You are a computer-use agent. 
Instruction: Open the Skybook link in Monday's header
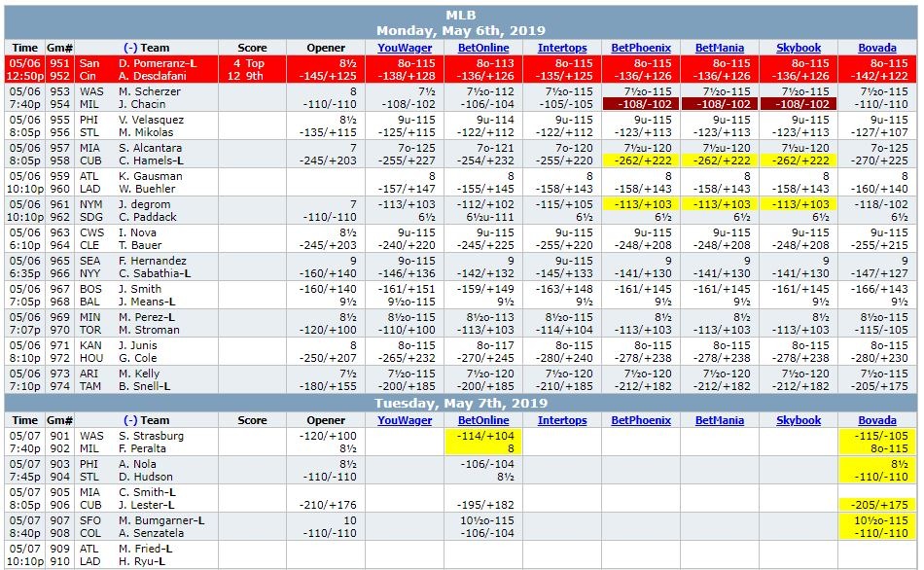point(799,48)
